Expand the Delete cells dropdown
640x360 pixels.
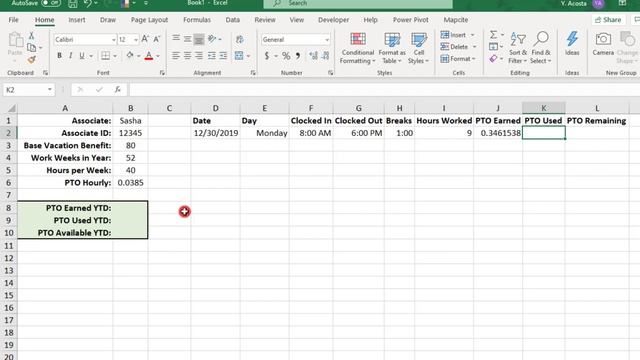point(474,47)
